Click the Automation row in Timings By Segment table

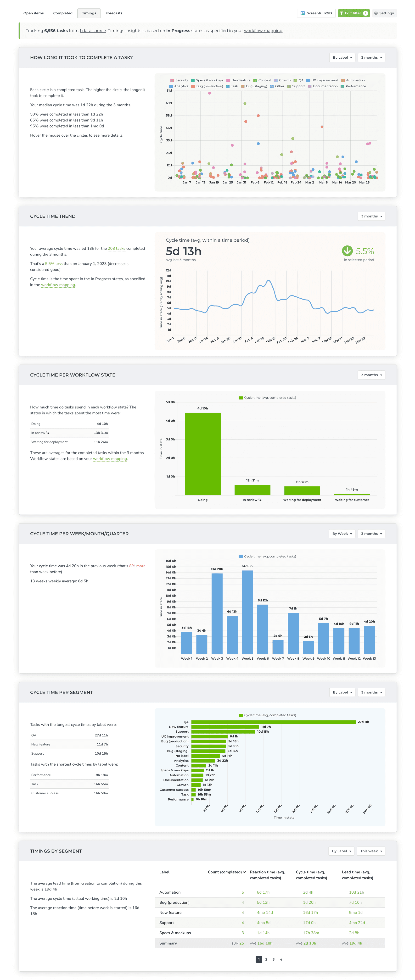[x=270, y=892]
